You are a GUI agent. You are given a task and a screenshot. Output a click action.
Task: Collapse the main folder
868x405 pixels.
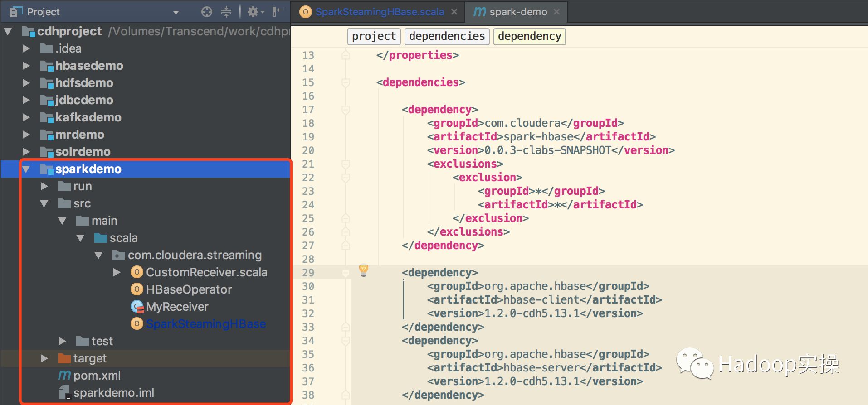pyautogui.click(x=63, y=221)
